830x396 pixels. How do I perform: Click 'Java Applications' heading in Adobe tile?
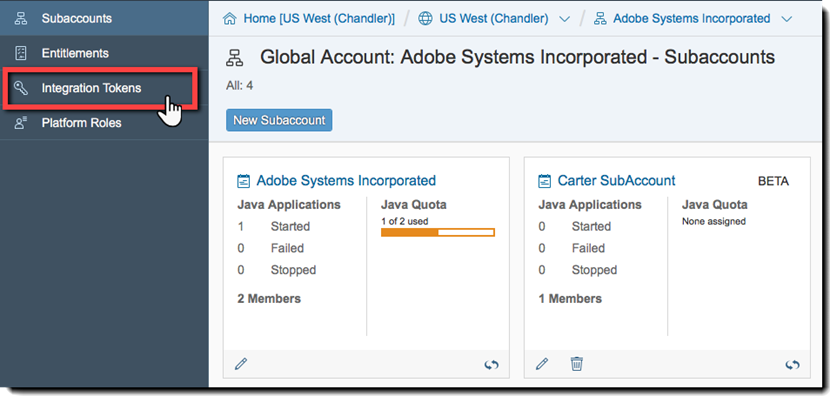[x=289, y=205]
